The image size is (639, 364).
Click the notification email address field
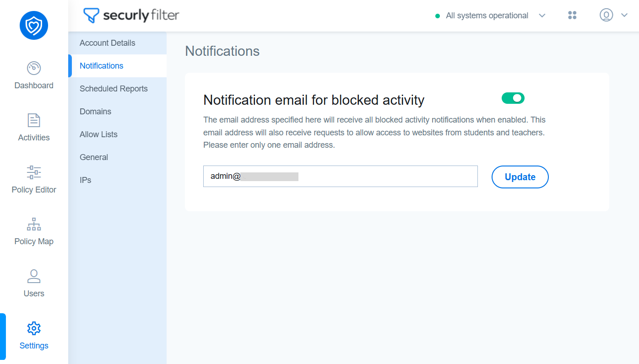coord(340,177)
